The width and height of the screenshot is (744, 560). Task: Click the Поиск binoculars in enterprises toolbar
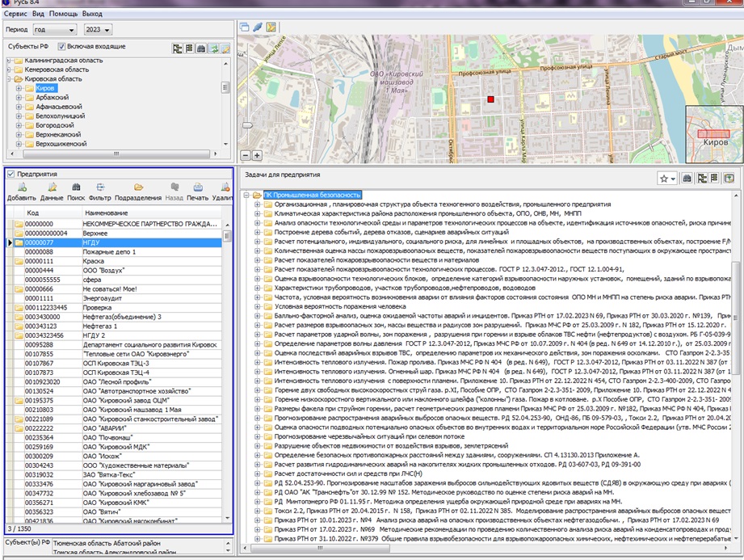[x=76, y=188]
